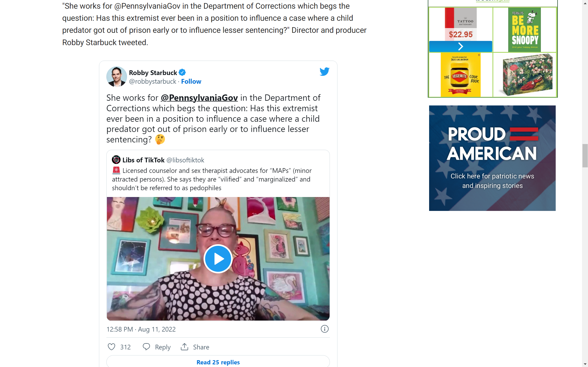Click Robby Starbuck's verified badge icon
Image resolution: width=588 pixels, height=367 pixels.
[182, 72]
